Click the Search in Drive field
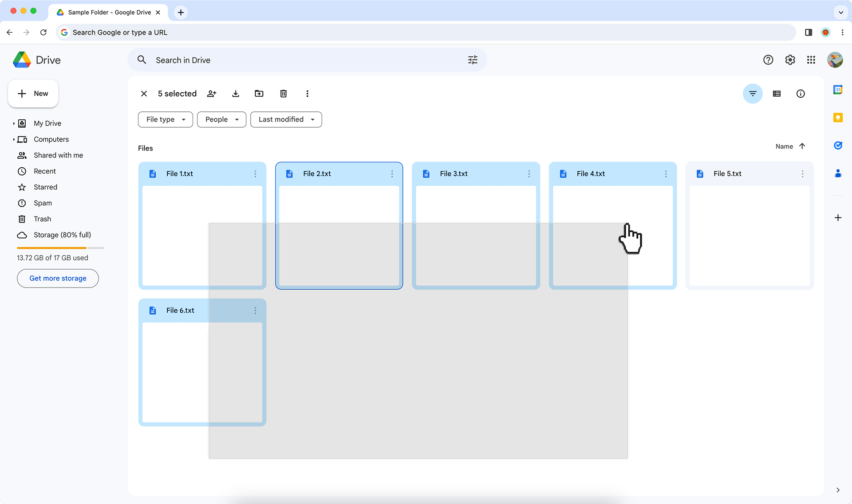The width and height of the screenshot is (852, 504). [x=266, y=60]
